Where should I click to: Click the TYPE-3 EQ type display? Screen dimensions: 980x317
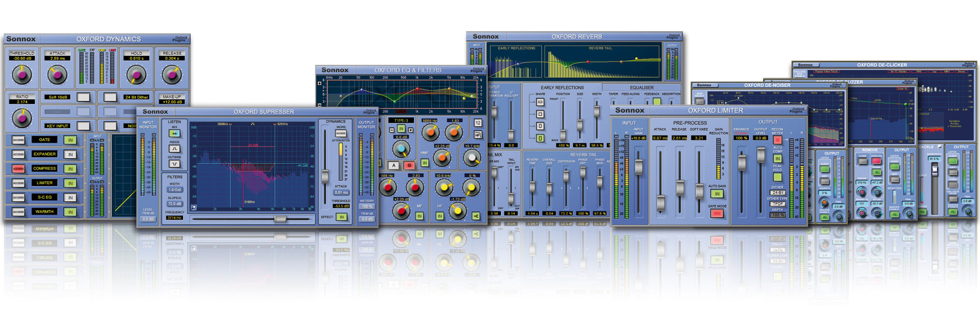[x=401, y=121]
